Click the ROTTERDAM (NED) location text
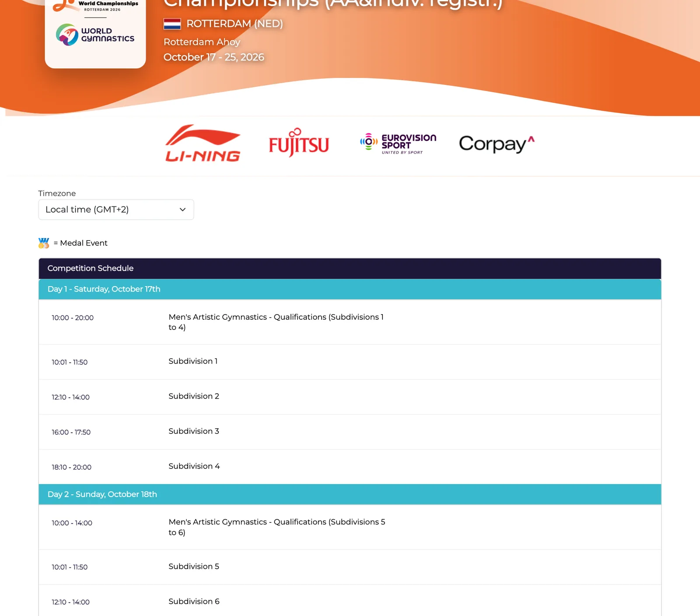The image size is (700, 616). 234,24
